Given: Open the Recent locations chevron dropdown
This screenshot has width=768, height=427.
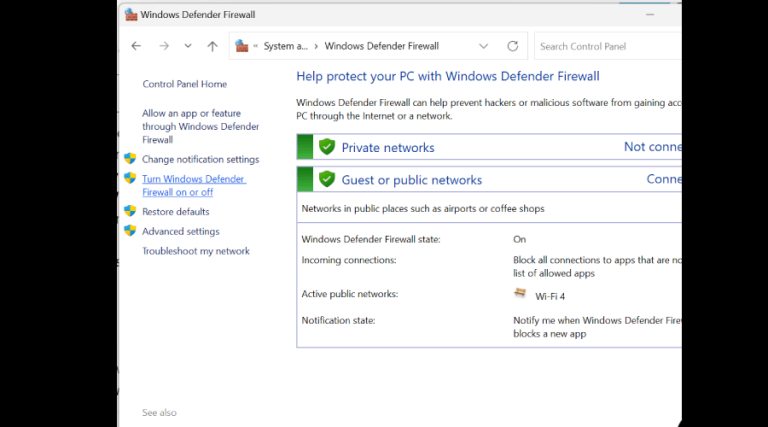Looking at the screenshot, I should point(187,46).
